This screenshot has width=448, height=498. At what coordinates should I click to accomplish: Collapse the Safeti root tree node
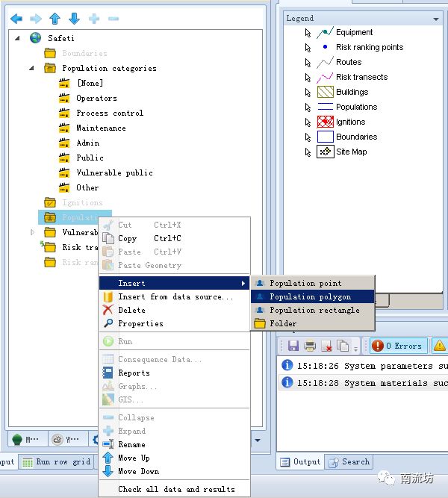17,38
